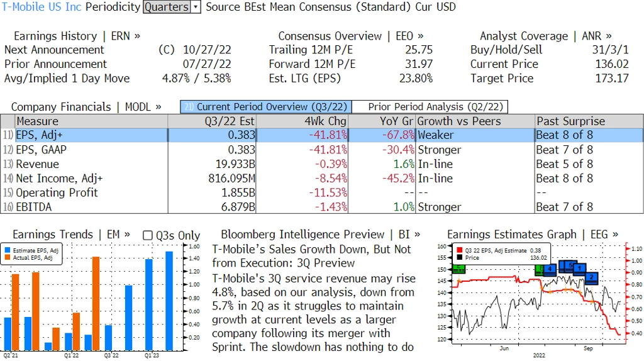Click blue event marker 1 on graph
Viewport: 644px width, 361px height.
[x=579, y=269]
